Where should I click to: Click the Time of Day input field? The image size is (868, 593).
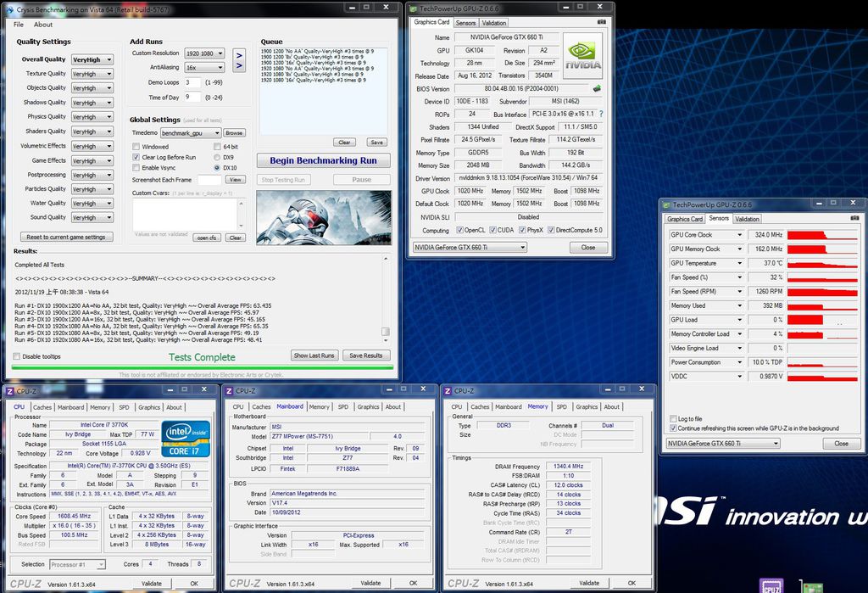[192, 97]
